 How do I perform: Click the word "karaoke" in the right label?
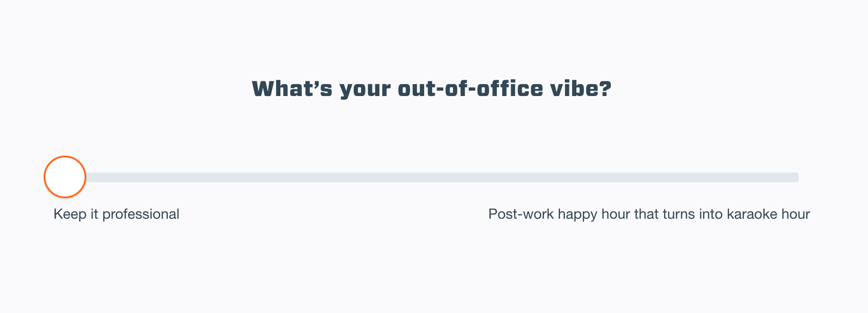tap(752, 214)
